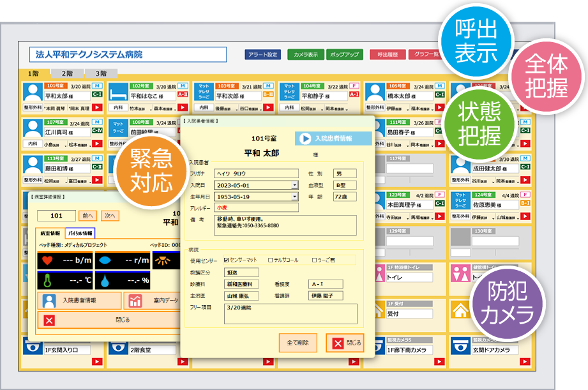Image resolution: width=588 pixels, height=390 pixels.
Task: Click the アレルギー input field
Action: pyautogui.click(x=256, y=207)
